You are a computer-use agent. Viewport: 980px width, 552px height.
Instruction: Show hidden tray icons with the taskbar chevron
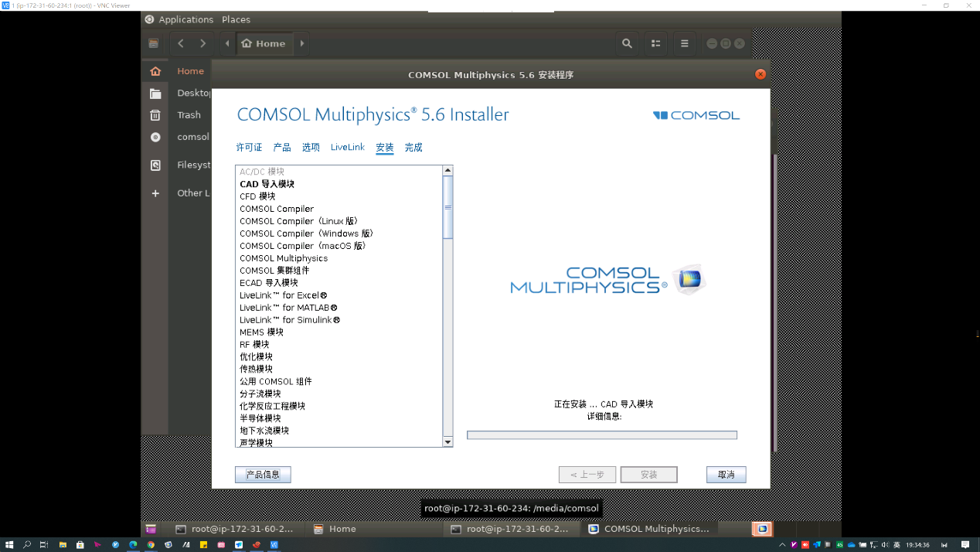click(x=782, y=545)
